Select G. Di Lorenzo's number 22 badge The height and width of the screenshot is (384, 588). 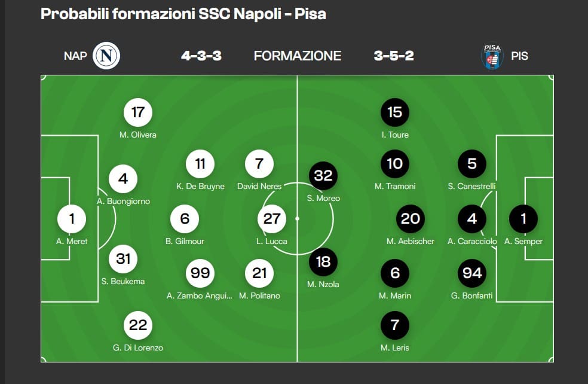pos(138,325)
